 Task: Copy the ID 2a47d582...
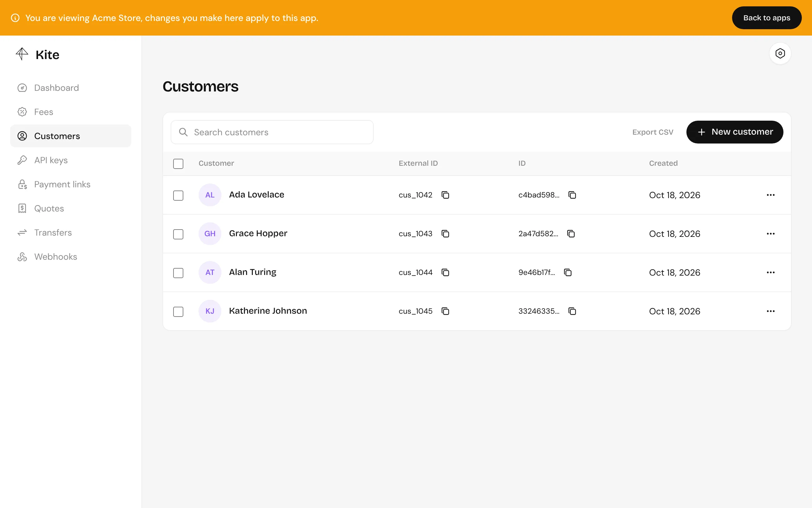(571, 233)
